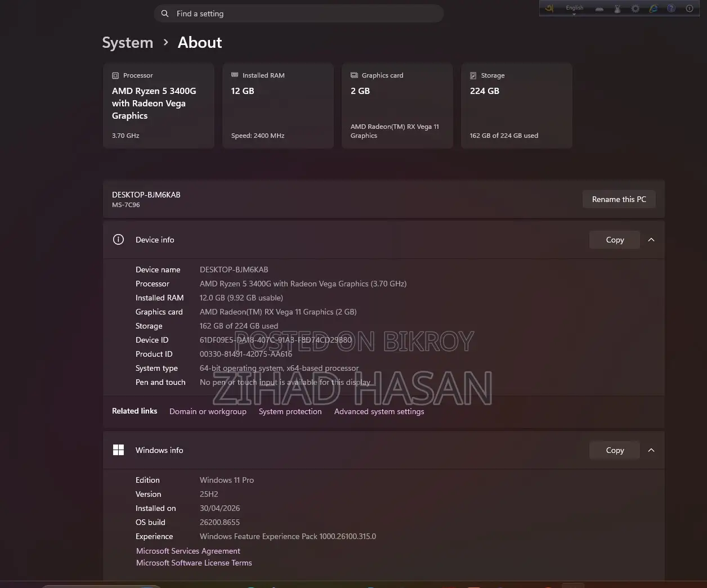Click the Device info circle-i icon
Viewport: 707px width, 588px height.
pyautogui.click(x=118, y=240)
